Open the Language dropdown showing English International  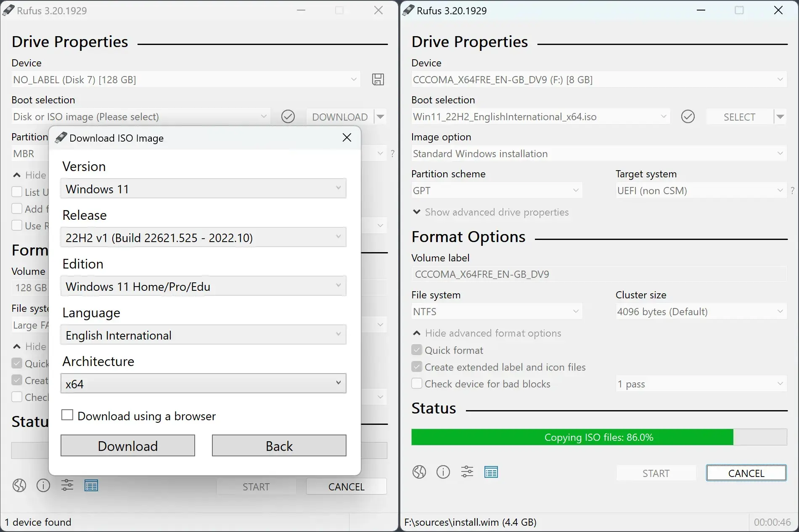[204, 335]
